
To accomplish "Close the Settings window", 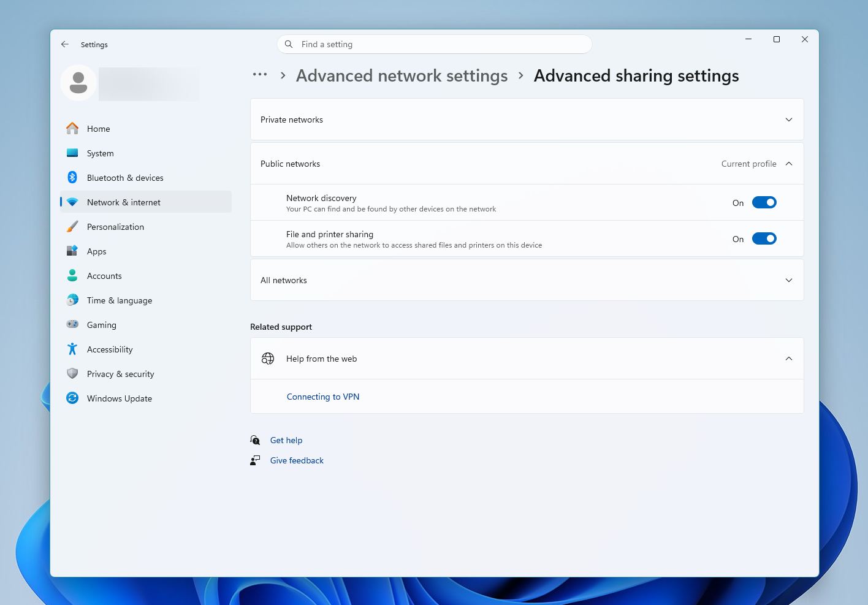I will pos(805,39).
